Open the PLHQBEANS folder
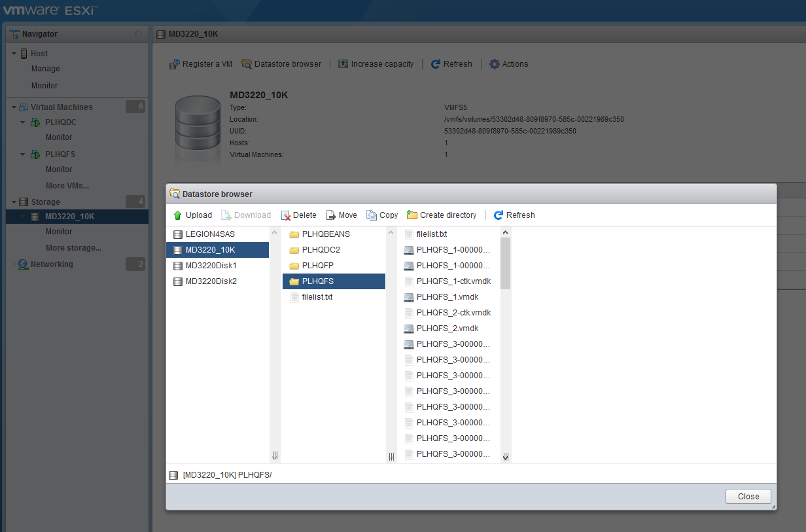The image size is (806, 532). pos(334,234)
